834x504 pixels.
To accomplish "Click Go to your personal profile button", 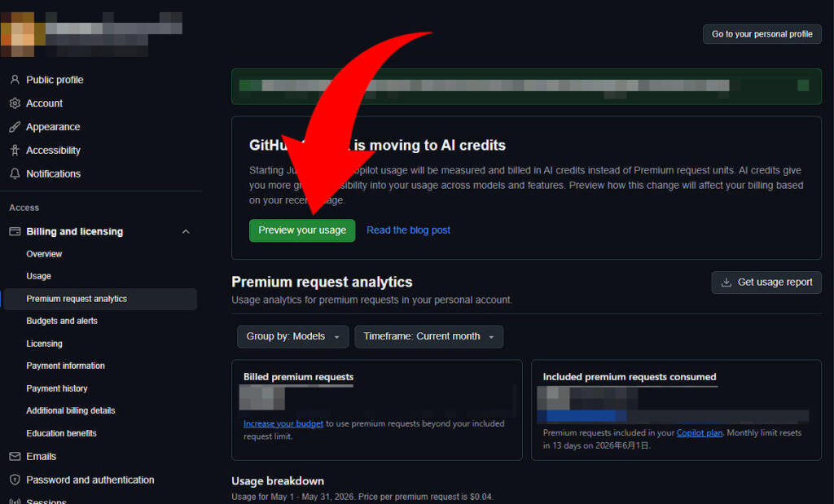I will [762, 34].
